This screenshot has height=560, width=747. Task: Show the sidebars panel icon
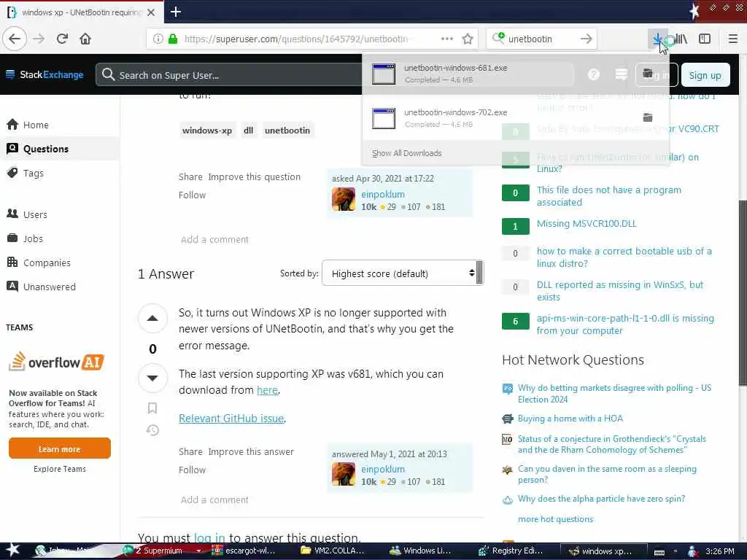point(705,39)
